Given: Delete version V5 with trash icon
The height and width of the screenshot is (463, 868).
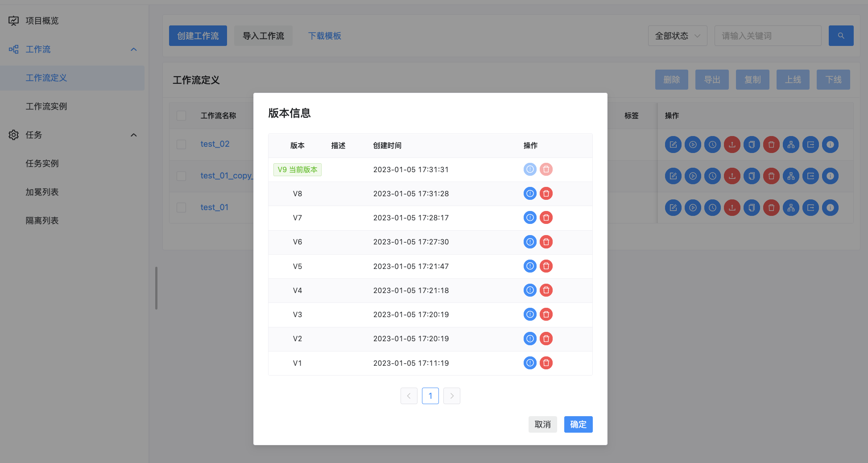Looking at the screenshot, I should tap(546, 266).
